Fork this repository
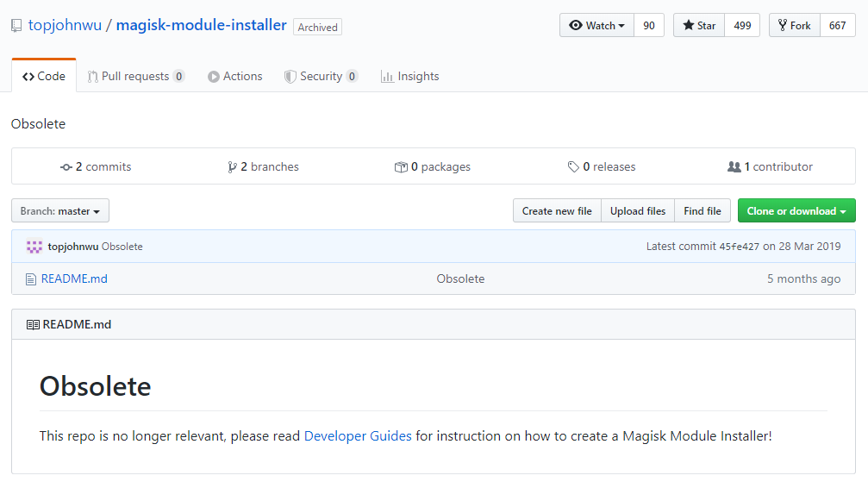The height and width of the screenshot is (488, 868). 795,26
